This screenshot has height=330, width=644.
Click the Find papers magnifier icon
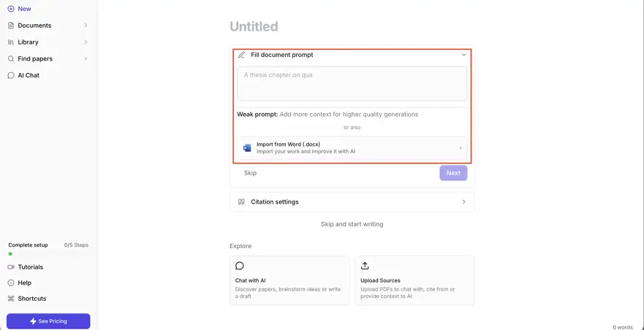tap(11, 58)
